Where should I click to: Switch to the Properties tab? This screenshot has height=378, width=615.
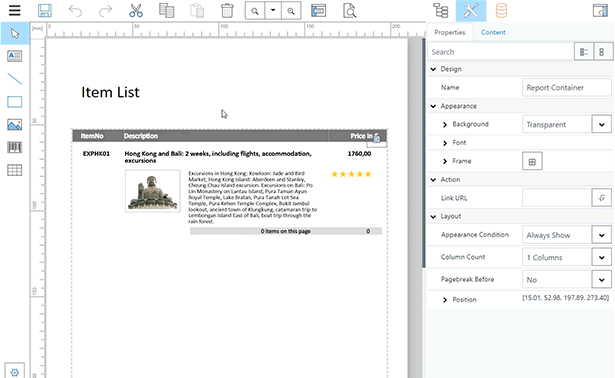pos(449,32)
